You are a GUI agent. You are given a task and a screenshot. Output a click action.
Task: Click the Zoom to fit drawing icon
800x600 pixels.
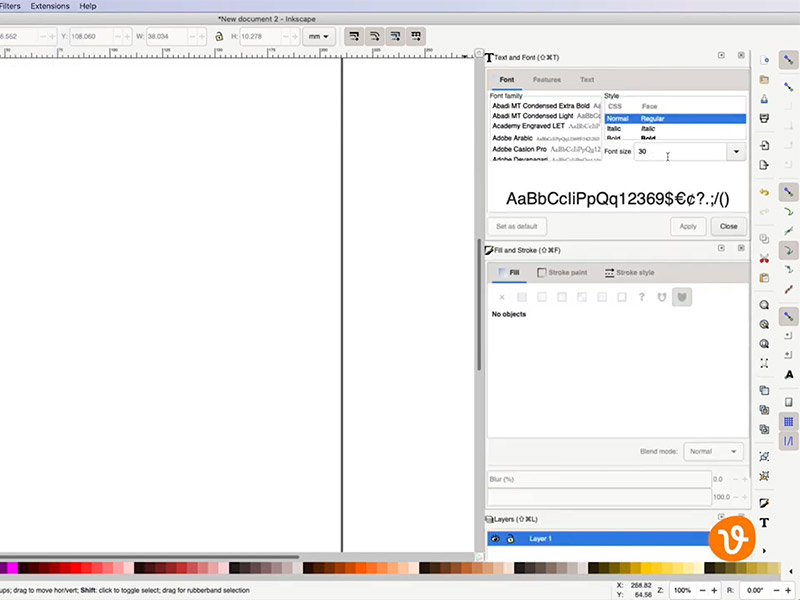764,324
